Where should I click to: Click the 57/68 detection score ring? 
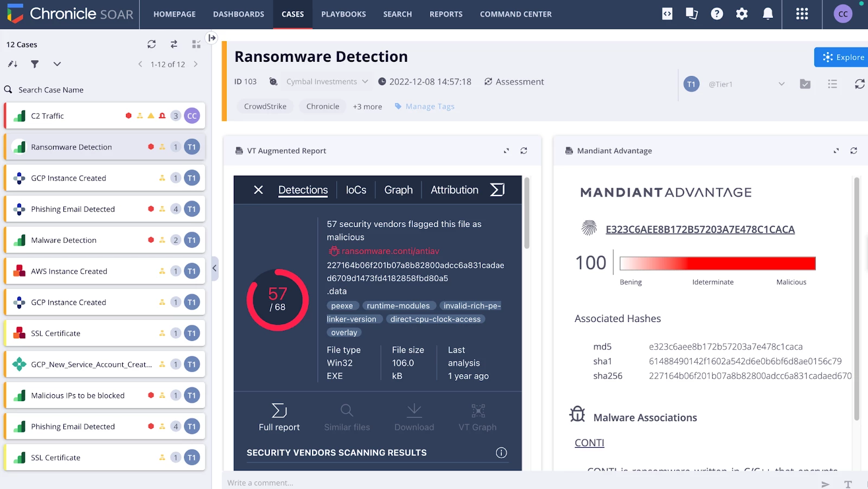[278, 300]
